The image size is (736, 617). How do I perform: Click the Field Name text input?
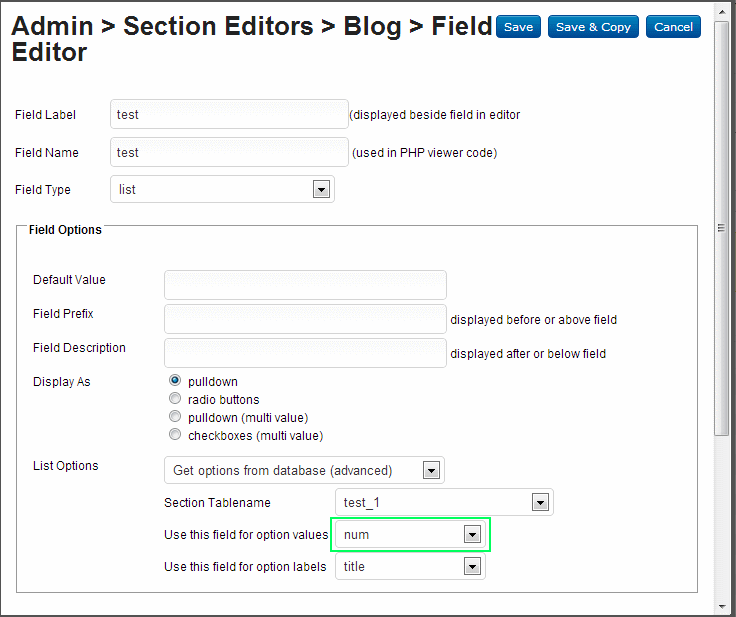[229, 153]
